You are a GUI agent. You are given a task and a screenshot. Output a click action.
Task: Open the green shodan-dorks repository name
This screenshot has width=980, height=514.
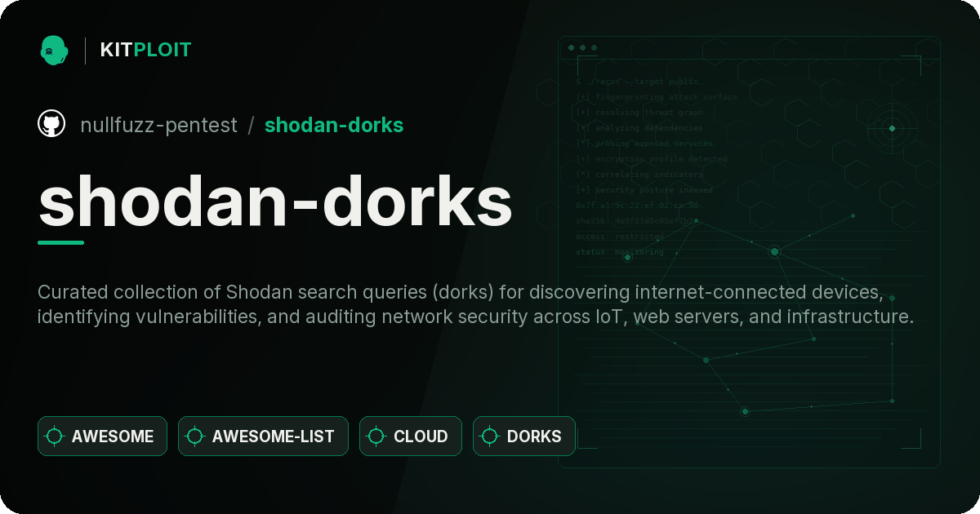coord(334,125)
